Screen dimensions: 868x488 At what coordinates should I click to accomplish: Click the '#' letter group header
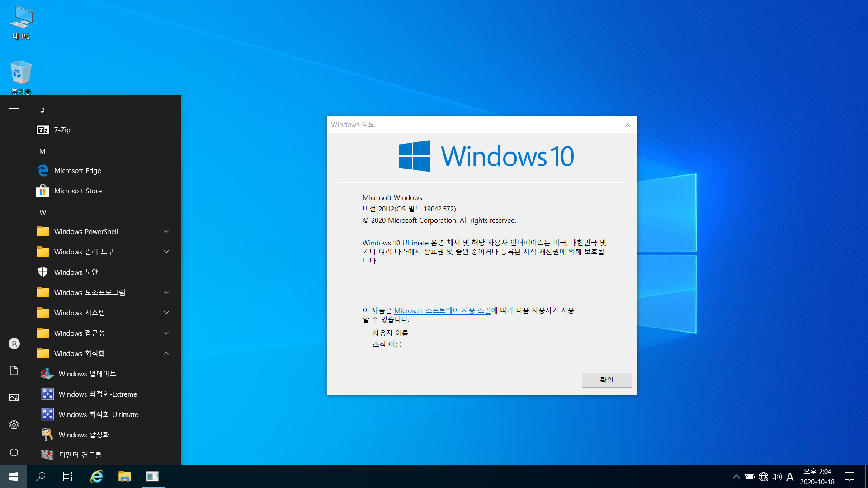coord(42,111)
